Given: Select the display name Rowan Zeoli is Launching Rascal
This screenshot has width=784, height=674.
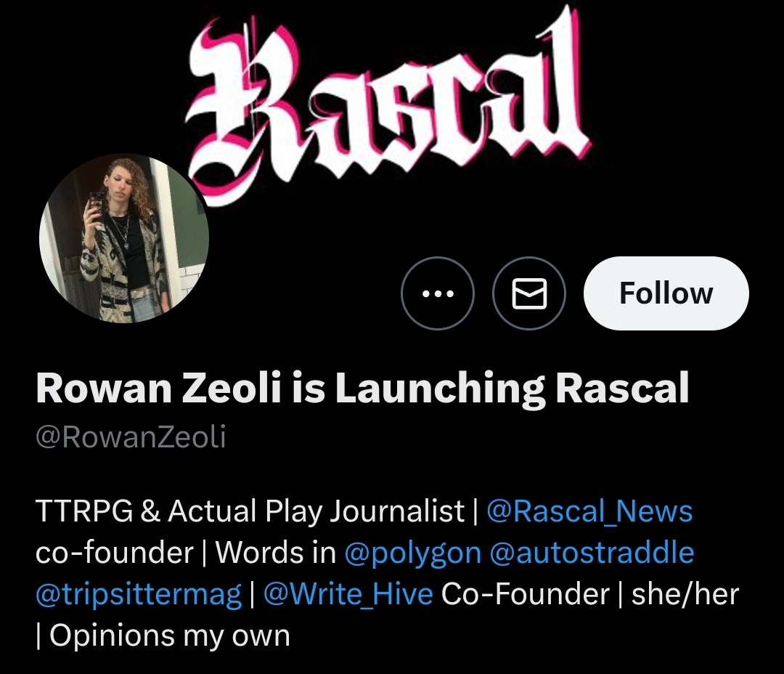Looking at the screenshot, I should [362, 389].
